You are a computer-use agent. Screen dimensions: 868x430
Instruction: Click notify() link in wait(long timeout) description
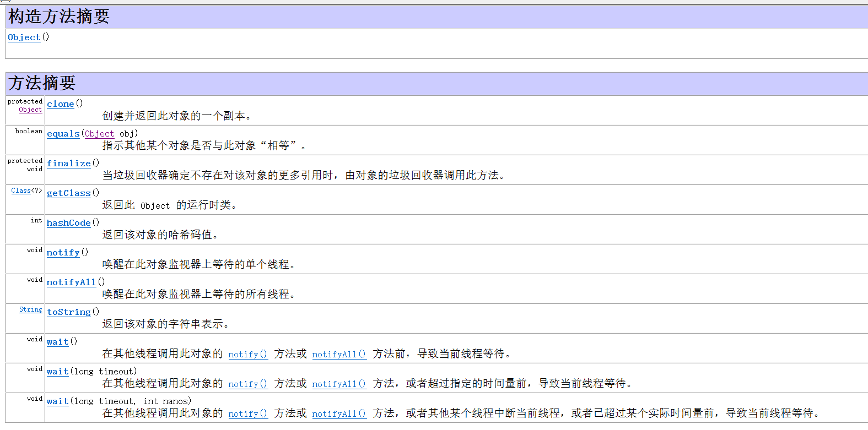click(x=248, y=384)
